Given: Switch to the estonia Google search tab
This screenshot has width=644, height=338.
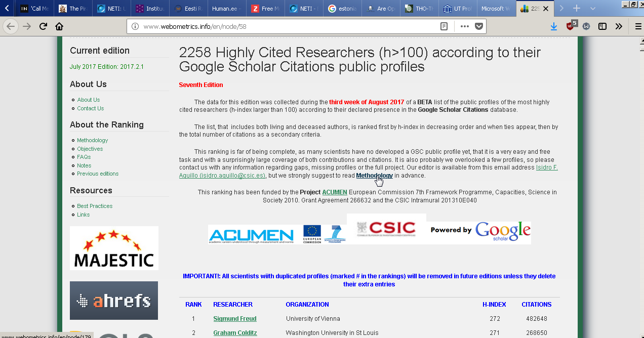Looking at the screenshot, I should coord(343,9).
